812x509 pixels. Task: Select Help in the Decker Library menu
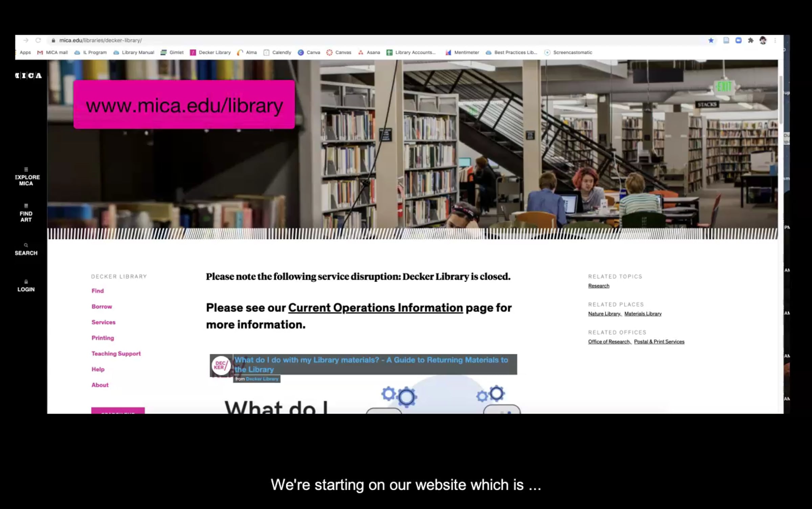click(x=98, y=369)
